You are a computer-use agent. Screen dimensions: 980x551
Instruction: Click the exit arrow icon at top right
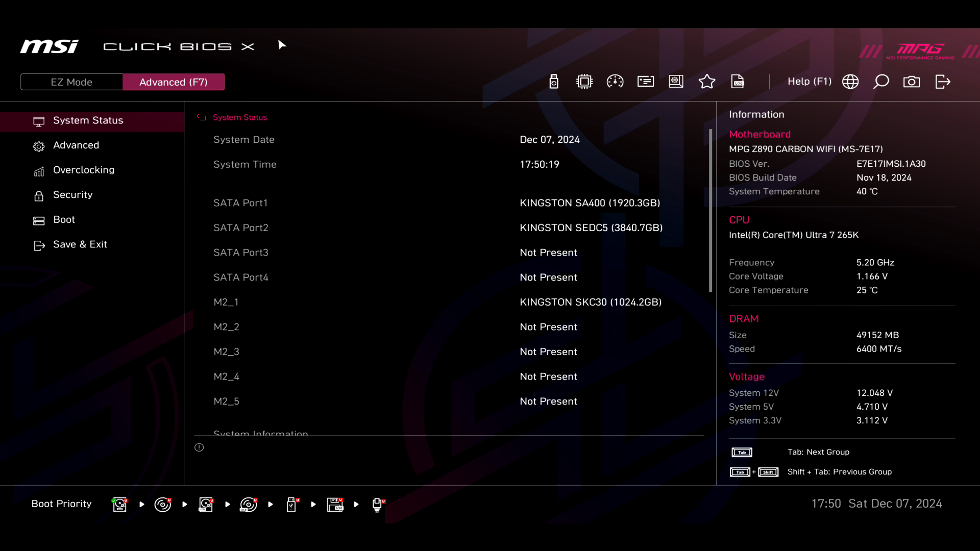tap(943, 82)
